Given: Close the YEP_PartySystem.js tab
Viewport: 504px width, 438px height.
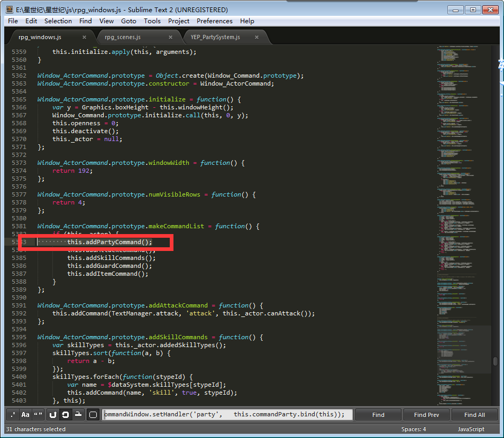Looking at the screenshot, I should pos(257,38).
